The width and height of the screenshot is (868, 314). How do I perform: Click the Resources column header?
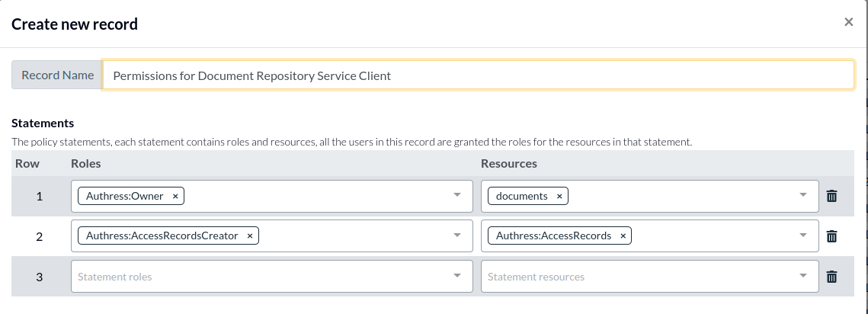[509, 163]
